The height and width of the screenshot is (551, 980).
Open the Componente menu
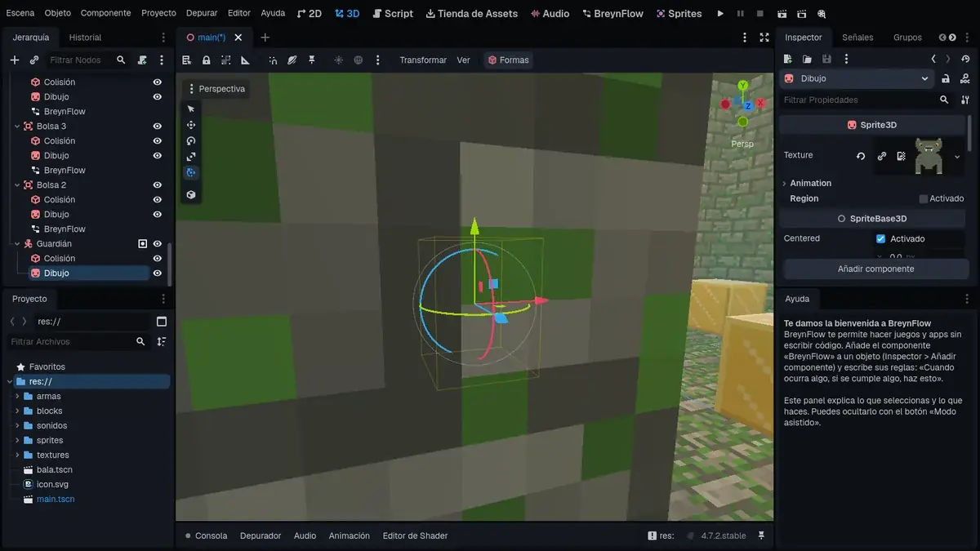(x=106, y=13)
